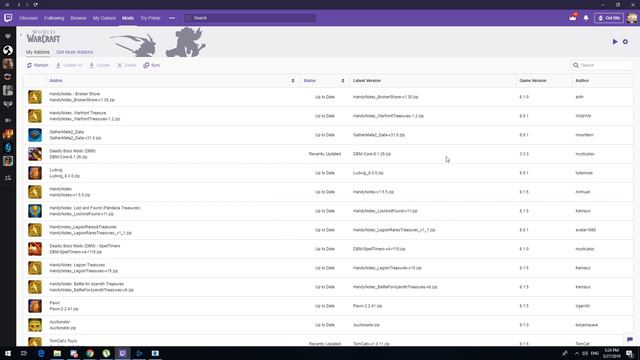Open Try Prime
This screenshot has height=360, width=640.
pos(150,18)
